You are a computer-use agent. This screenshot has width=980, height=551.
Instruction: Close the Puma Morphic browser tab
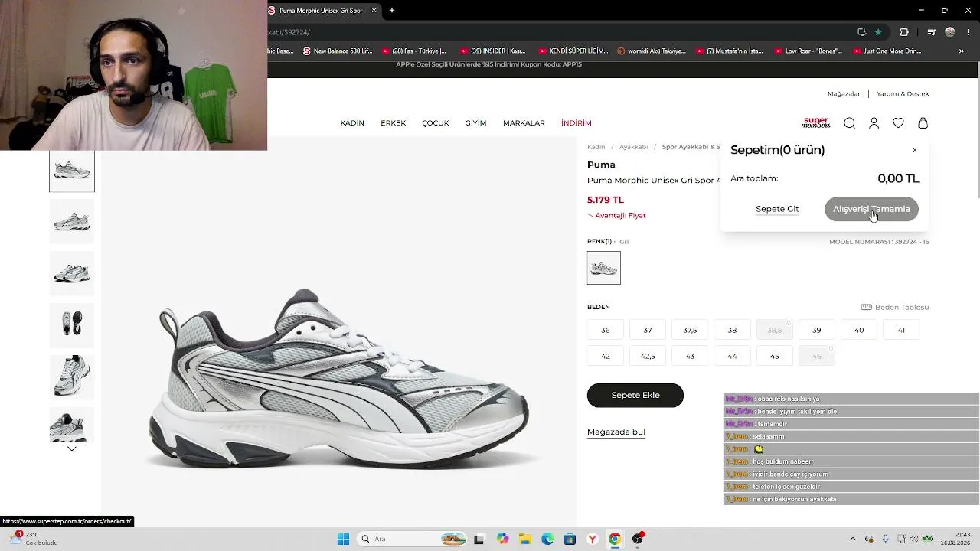pyautogui.click(x=374, y=10)
